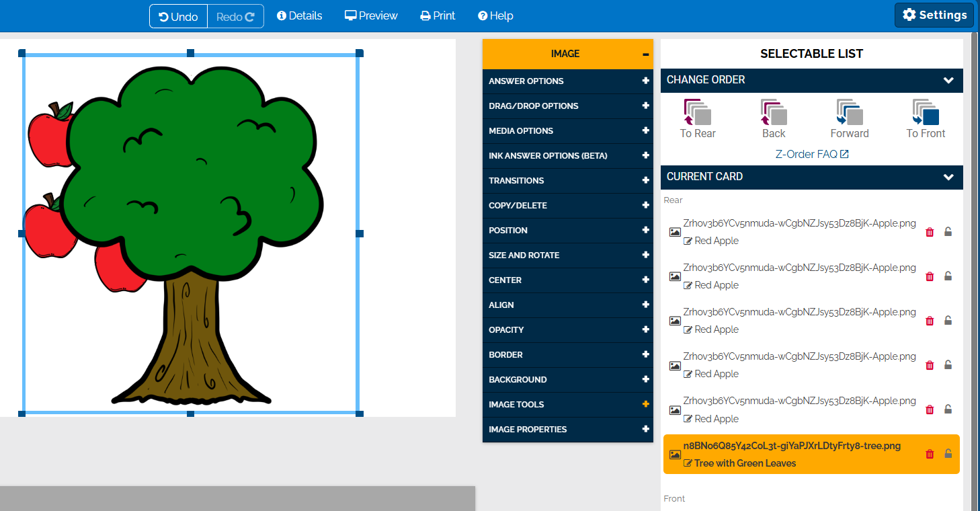Click the trash icon on the first Red Apple
The image size is (980, 511).
930,231
